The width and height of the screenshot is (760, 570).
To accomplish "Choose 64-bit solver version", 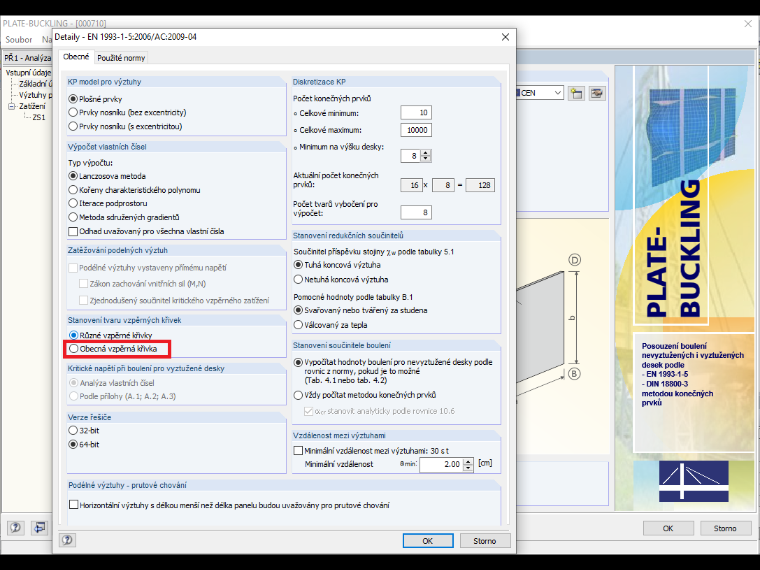I will pyautogui.click(x=73, y=444).
